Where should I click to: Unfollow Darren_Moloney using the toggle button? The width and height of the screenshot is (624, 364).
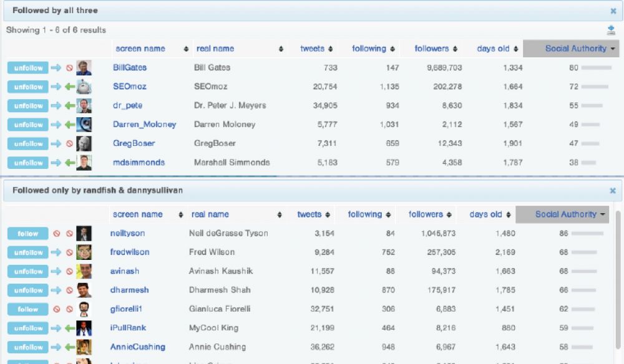pyautogui.click(x=28, y=125)
